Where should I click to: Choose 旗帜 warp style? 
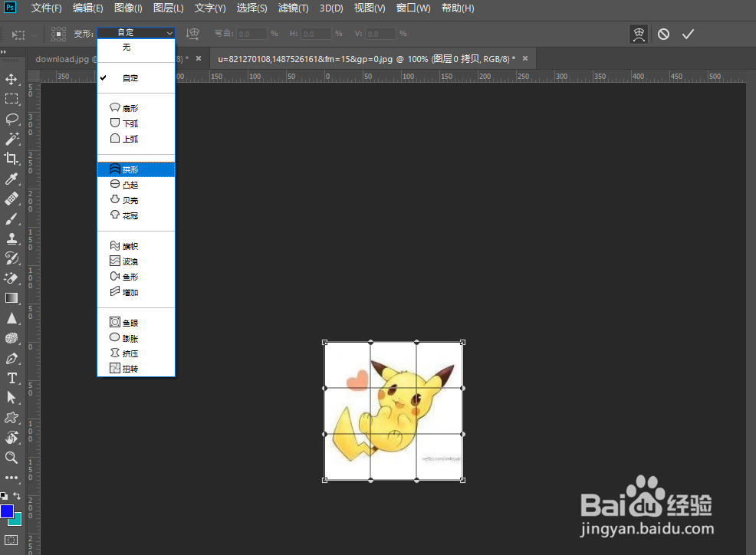(x=136, y=246)
